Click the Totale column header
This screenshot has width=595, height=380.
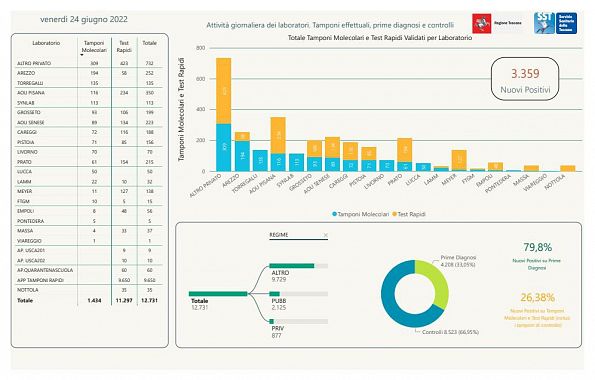coord(150,43)
